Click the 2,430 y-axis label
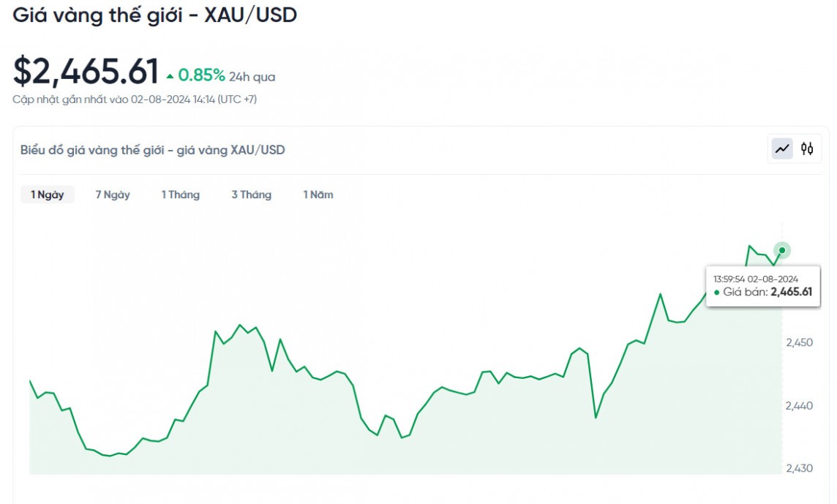Screen dimensions: 837x504 point(799,467)
